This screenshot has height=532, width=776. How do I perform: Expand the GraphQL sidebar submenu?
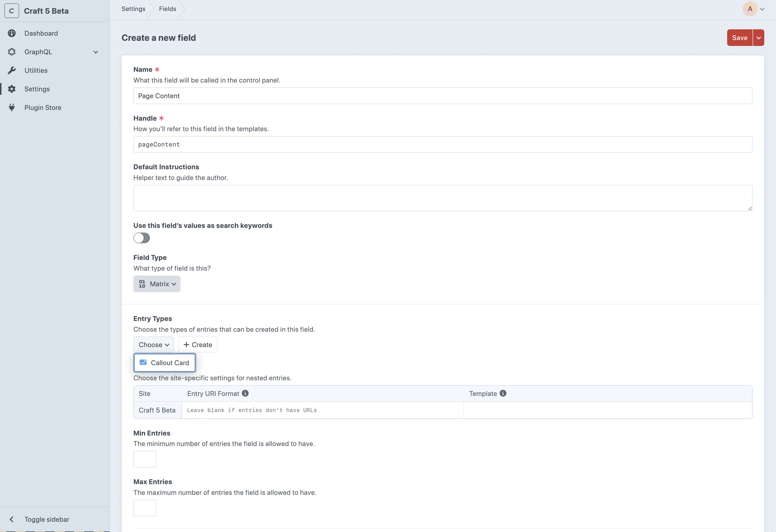click(96, 52)
